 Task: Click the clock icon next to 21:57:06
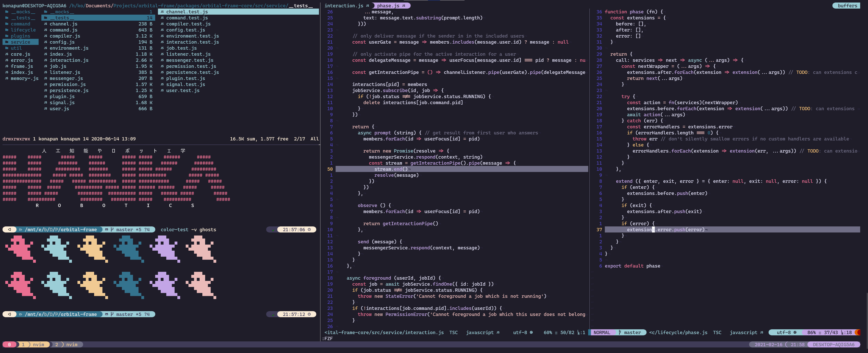(x=309, y=230)
